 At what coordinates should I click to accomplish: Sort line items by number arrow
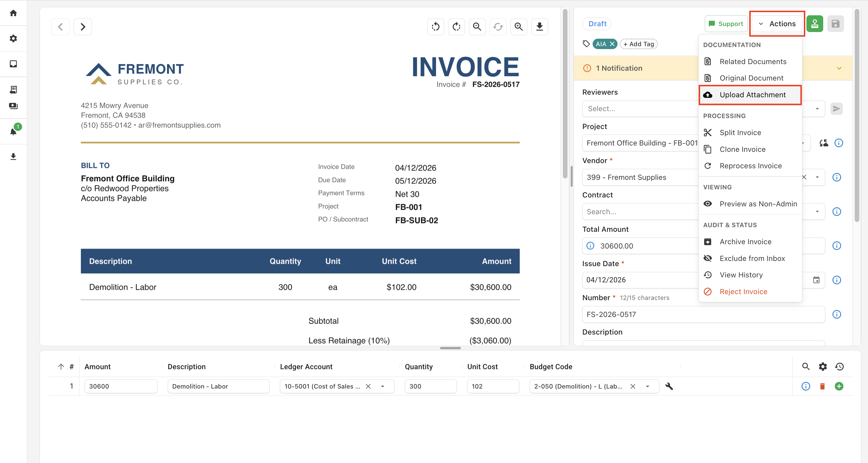pos(61,366)
